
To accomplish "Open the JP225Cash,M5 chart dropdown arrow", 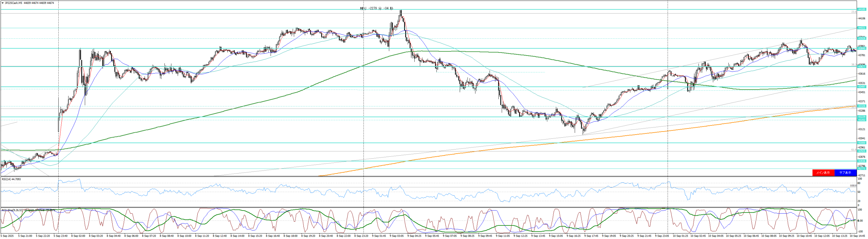I will click(3, 3).
